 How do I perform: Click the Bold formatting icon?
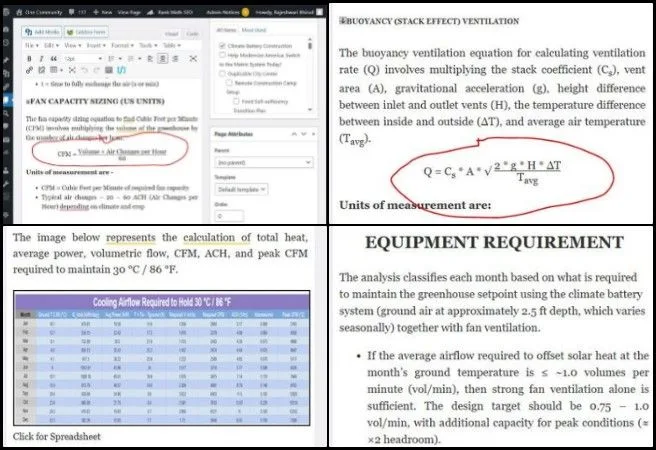[29, 59]
